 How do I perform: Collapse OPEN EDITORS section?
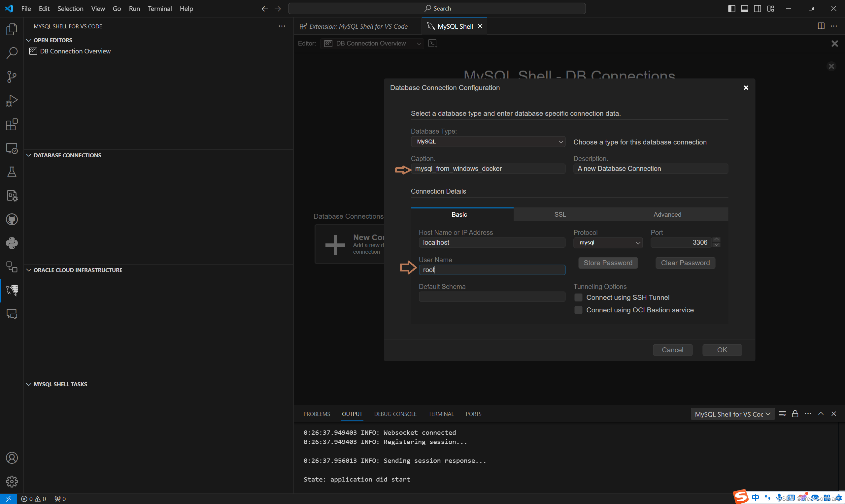pyautogui.click(x=29, y=40)
